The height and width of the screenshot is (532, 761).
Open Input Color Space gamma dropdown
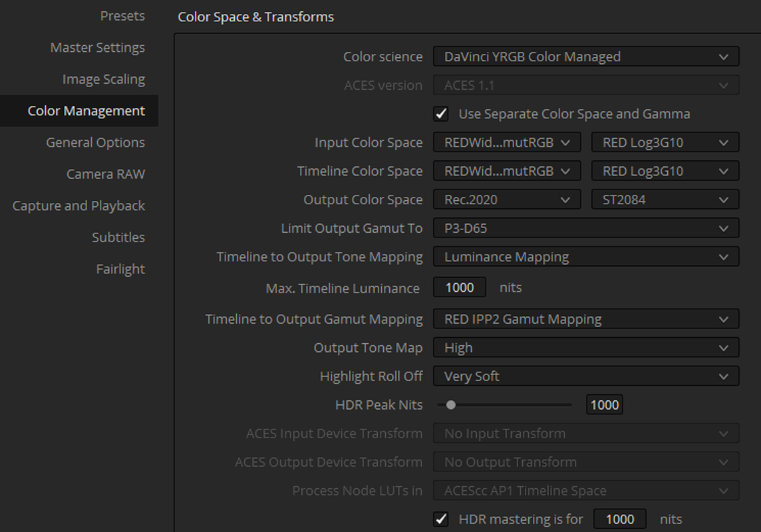pyautogui.click(x=665, y=142)
